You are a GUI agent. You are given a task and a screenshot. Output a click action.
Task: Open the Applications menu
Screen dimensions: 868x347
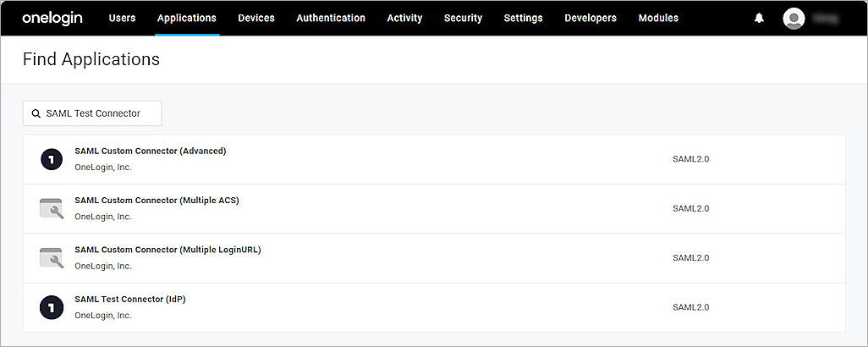(x=187, y=18)
